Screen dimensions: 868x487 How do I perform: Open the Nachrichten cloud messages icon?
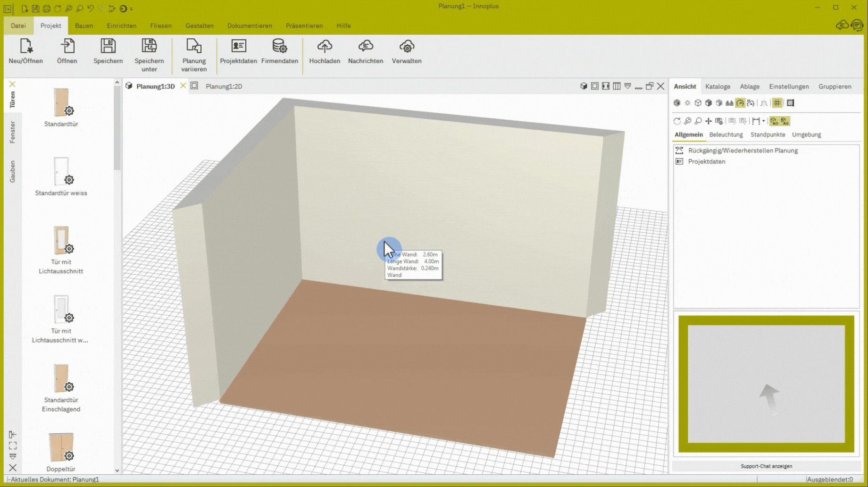click(365, 51)
